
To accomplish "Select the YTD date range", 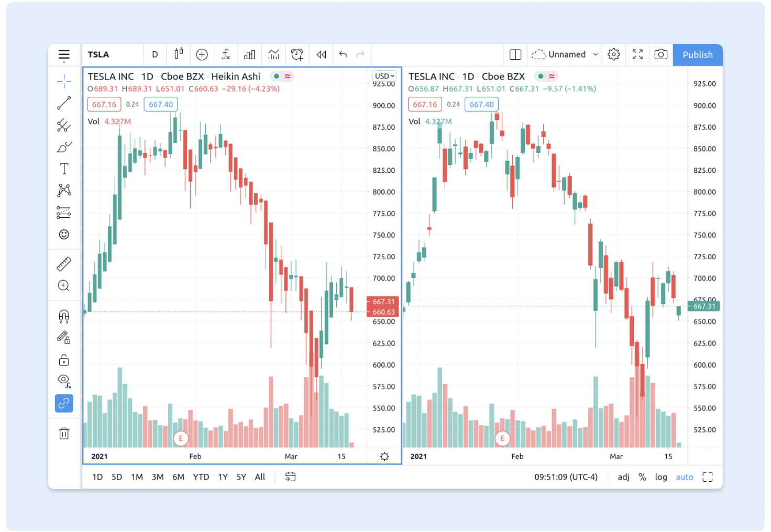I will click(x=201, y=477).
